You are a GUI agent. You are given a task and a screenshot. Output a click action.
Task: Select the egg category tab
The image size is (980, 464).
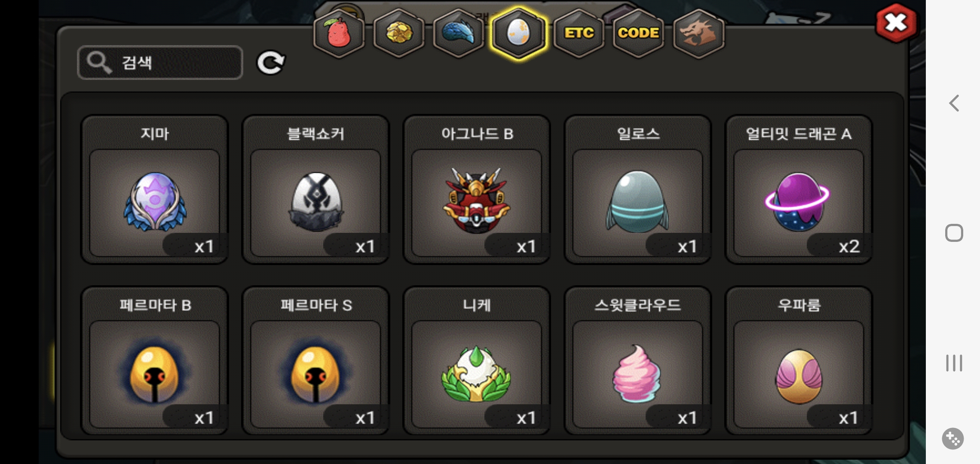(519, 34)
